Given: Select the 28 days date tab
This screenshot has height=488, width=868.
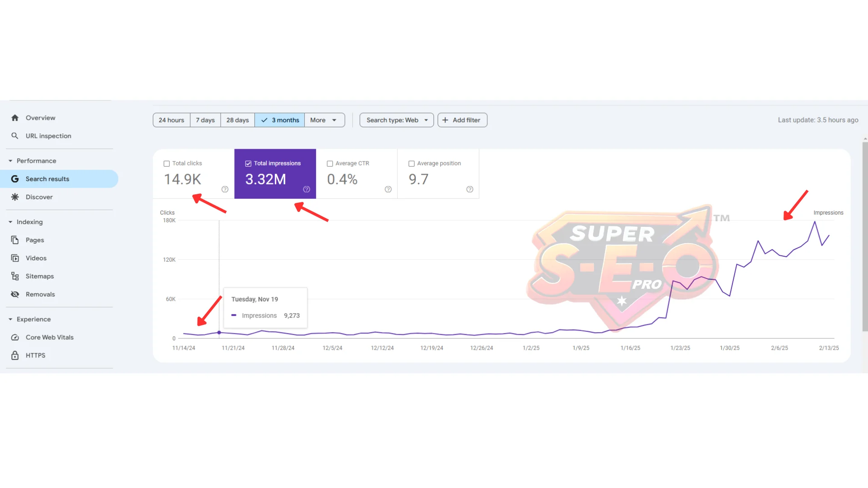Looking at the screenshot, I should coord(237,120).
